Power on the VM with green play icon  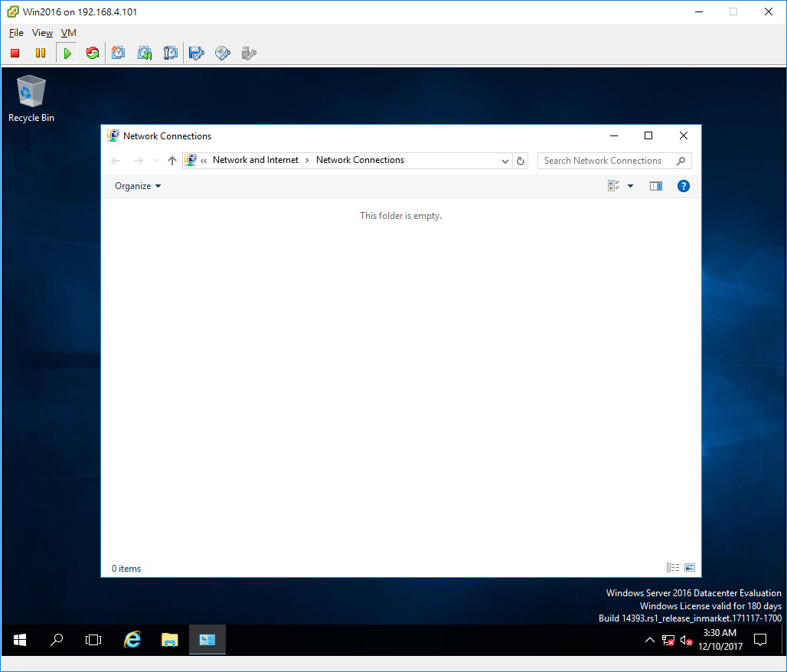(67, 54)
